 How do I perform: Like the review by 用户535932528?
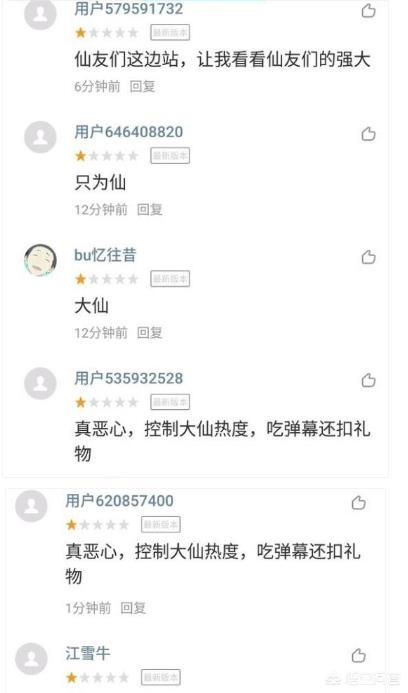point(368,380)
